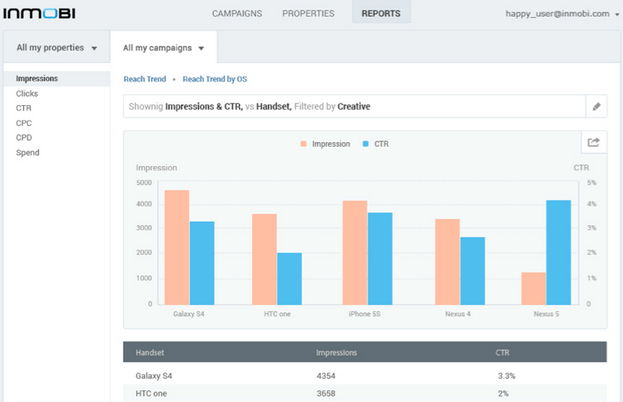Expand the All my properties dropdown
Screen dimensions: 623x402
coord(56,48)
